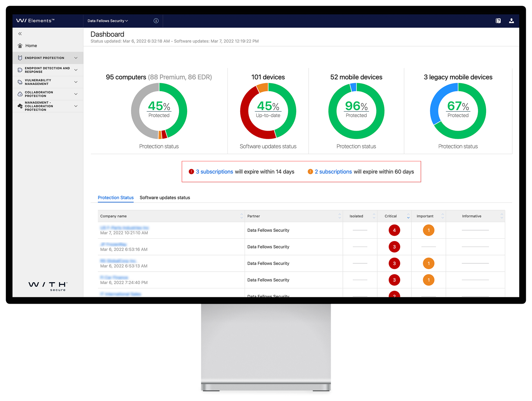532x401 pixels.
Task: Click the info icon beside Data Fellows Security
Action: [x=156, y=21]
